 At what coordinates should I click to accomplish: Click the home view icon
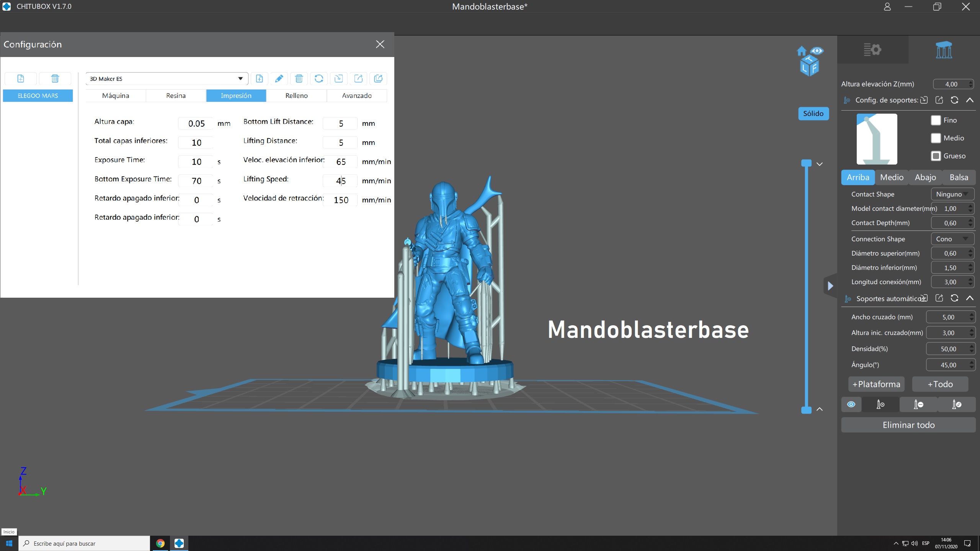[801, 51]
